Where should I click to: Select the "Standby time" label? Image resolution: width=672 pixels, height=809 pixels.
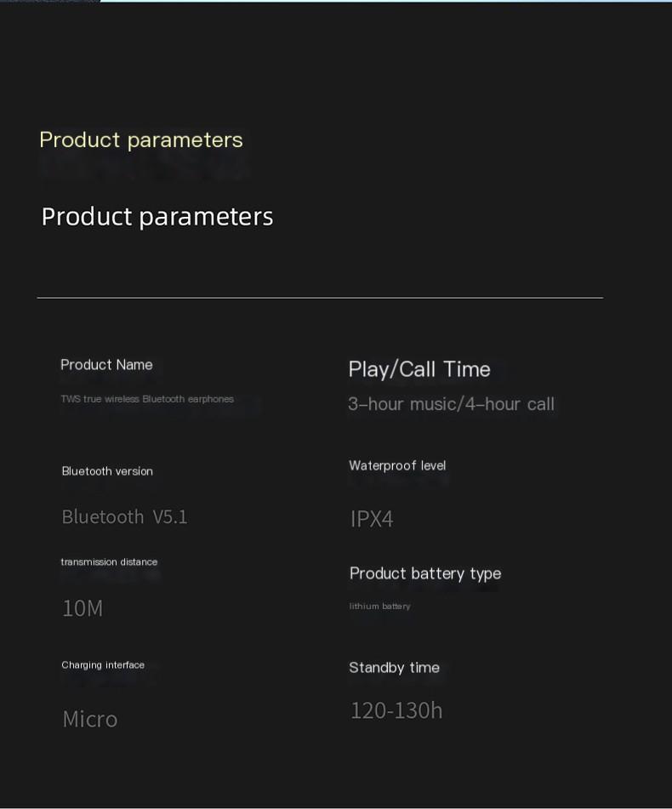coord(394,668)
